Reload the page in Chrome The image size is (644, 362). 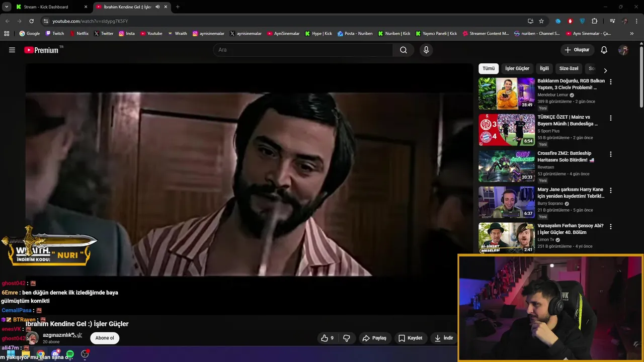pos(31,21)
